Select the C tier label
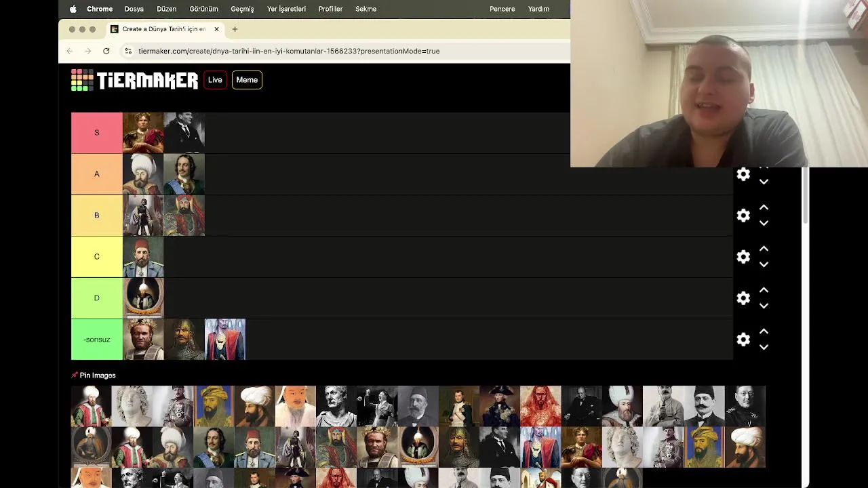Image resolution: width=868 pixels, height=488 pixels. coord(97,257)
